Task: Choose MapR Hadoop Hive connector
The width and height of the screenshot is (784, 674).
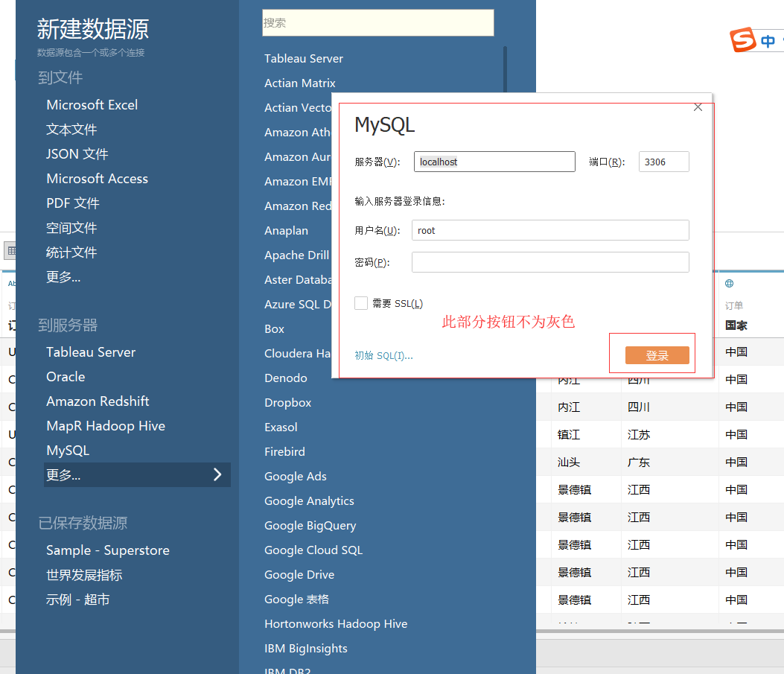Action: [x=106, y=426]
